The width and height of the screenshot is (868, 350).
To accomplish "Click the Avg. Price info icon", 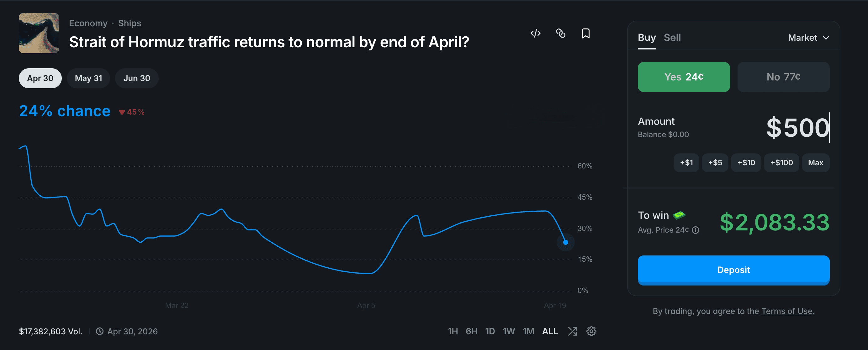I will (696, 230).
